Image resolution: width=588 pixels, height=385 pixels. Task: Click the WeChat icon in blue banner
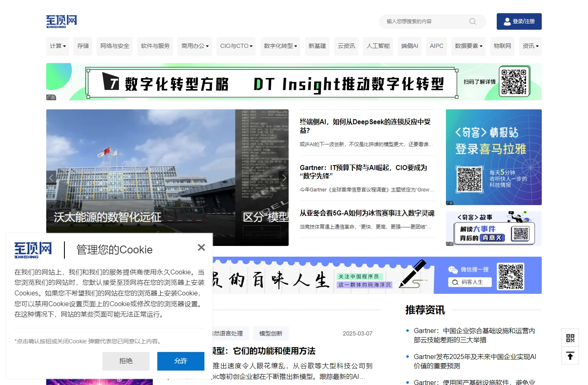453,270
